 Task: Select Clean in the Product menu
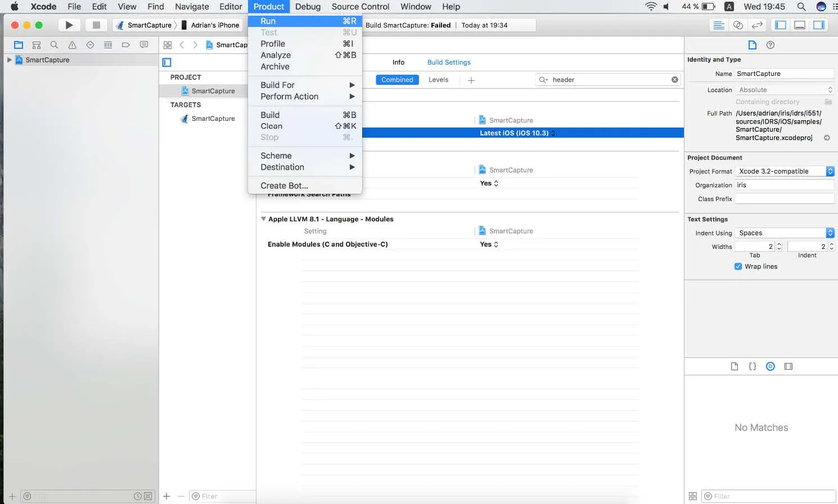pyautogui.click(x=271, y=126)
